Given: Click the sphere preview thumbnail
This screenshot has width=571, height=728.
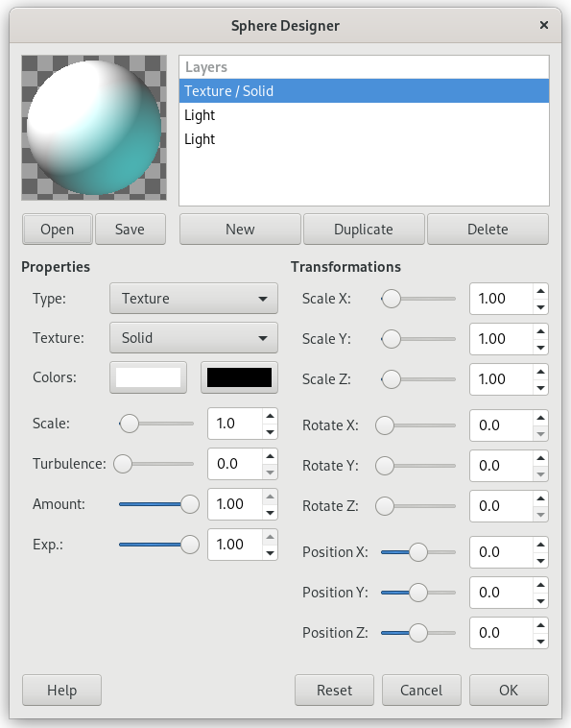Looking at the screenshot, I should point(94,128).
